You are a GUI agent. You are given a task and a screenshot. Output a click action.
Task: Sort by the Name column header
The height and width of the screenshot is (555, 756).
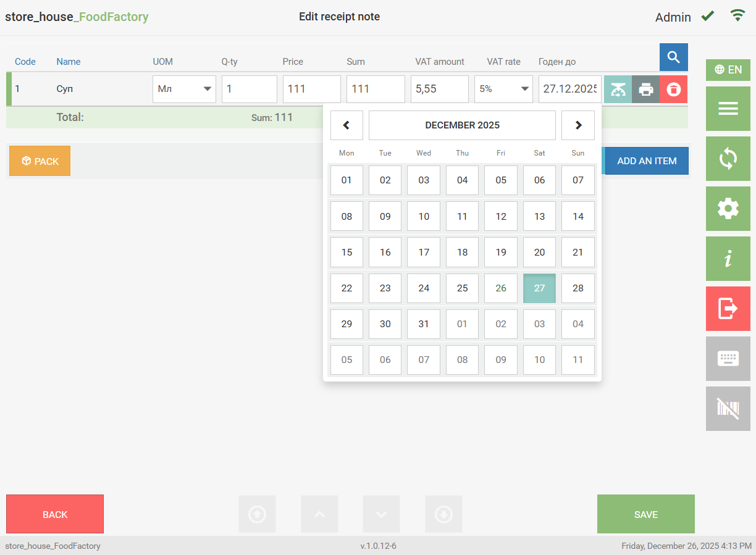coord(69,62)
